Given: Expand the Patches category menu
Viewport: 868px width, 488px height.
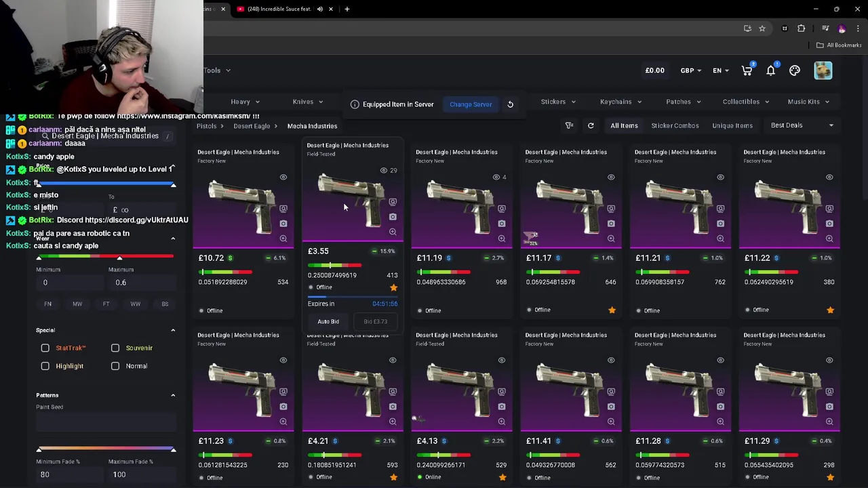Looking at the screenshot, I should click(x=683, y=102).
